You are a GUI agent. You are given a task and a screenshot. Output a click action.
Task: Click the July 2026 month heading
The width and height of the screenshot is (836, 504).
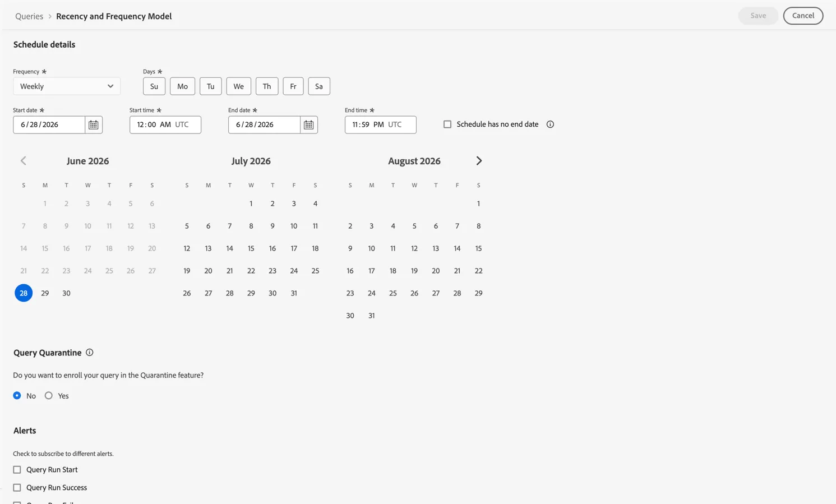tap(251, 161)
